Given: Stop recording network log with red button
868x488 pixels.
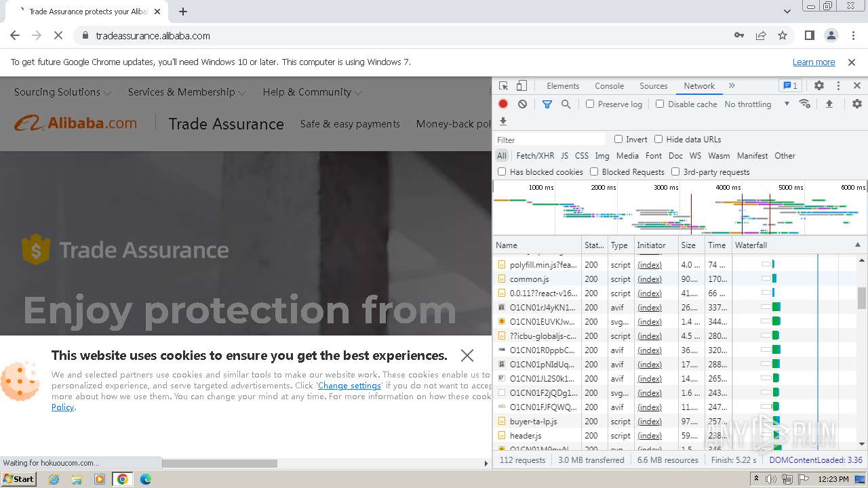Looking at the screenshot, I should [503, 104].
